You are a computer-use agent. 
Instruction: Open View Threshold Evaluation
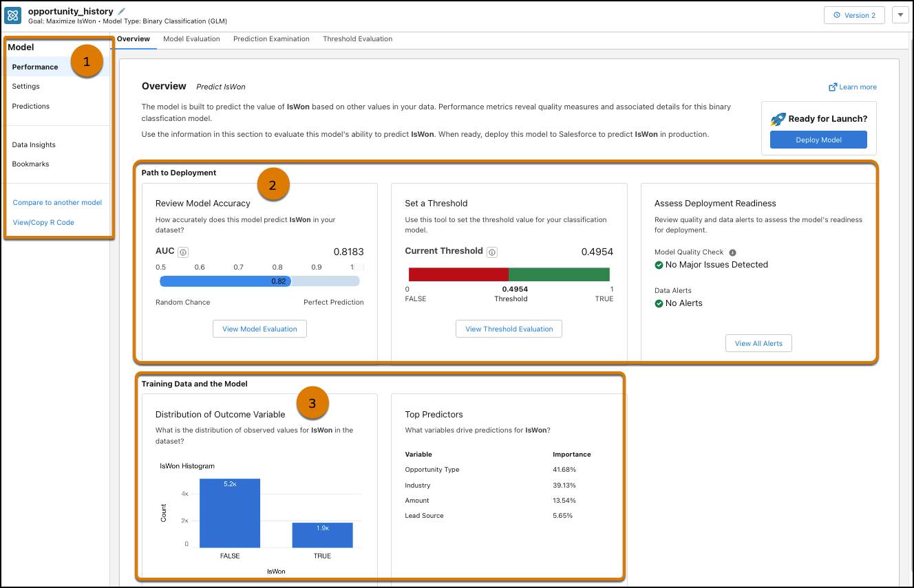coord(509,329)
